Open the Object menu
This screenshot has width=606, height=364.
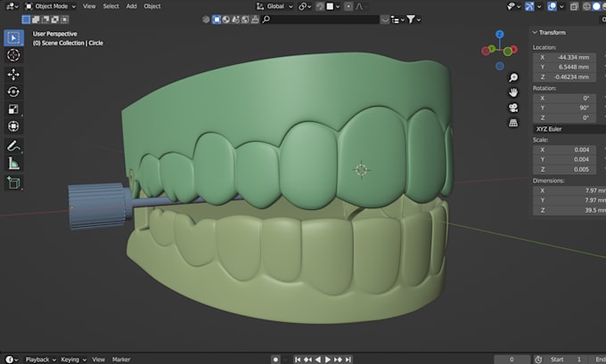[152, 6]
